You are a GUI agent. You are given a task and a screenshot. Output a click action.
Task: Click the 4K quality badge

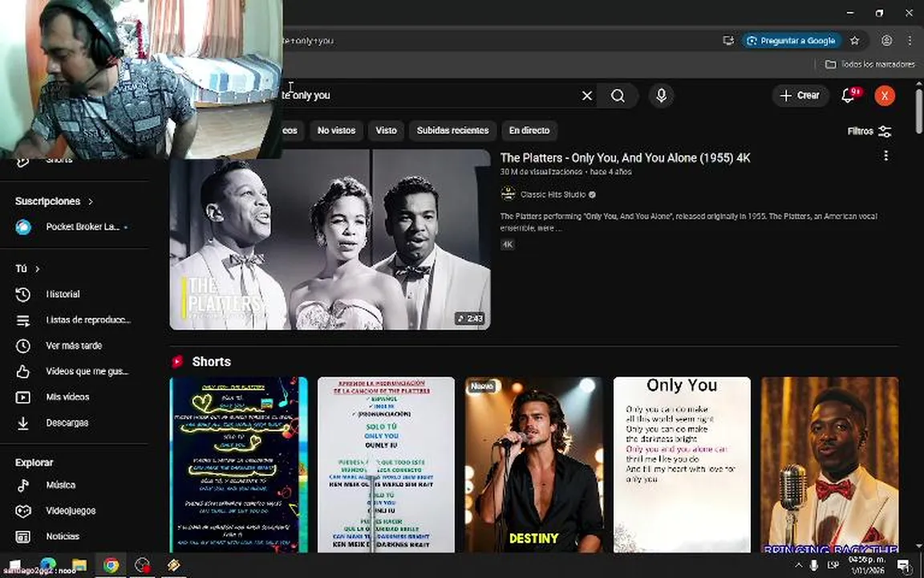[508, 244]
